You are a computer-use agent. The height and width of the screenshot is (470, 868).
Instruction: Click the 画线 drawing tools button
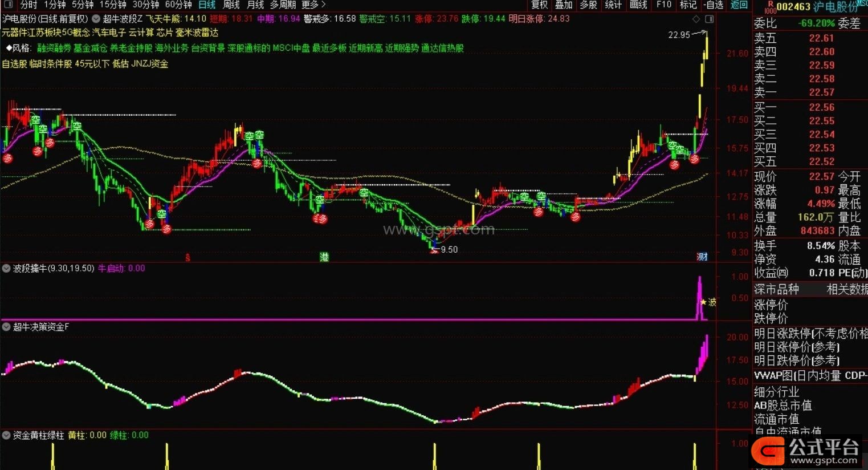coord(638,5)
